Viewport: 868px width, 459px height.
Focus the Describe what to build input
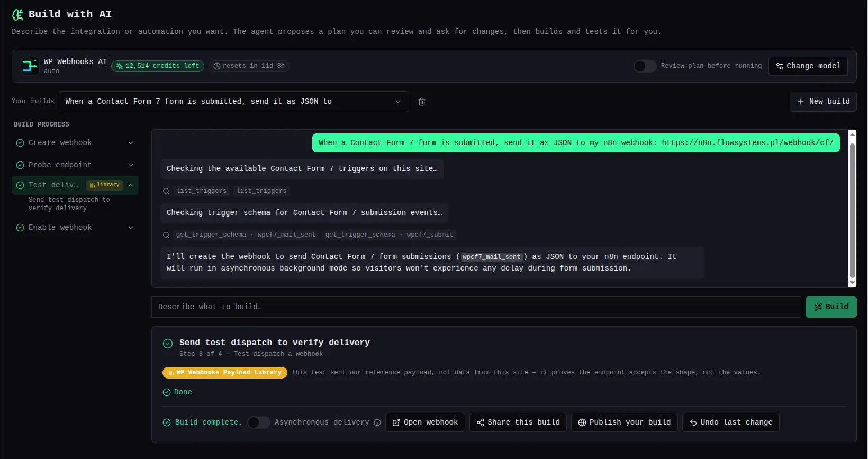pyautogui.click(x=476, y=307)
